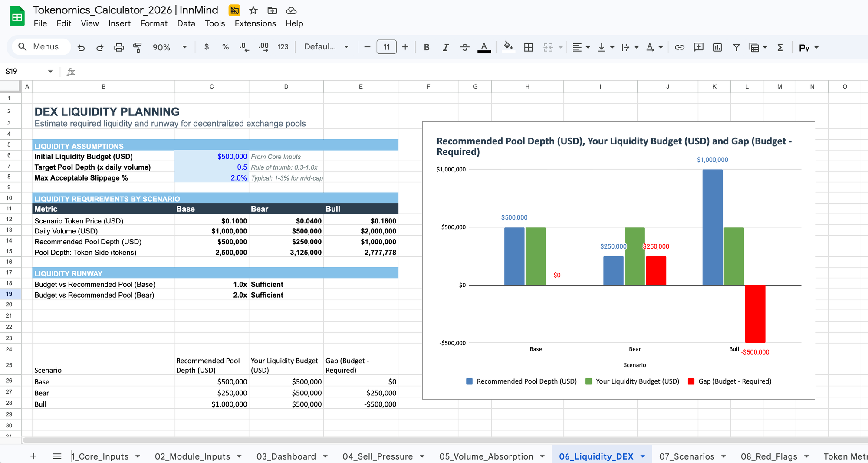Screen dimensions: 868x463
Task: Click the Name Box showing S19
Action: click(x=24, y=71)
